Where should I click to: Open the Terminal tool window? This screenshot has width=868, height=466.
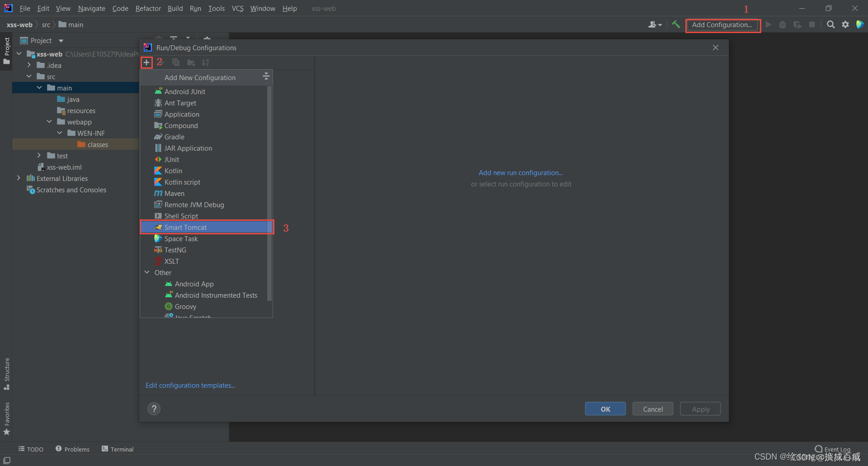118,449
